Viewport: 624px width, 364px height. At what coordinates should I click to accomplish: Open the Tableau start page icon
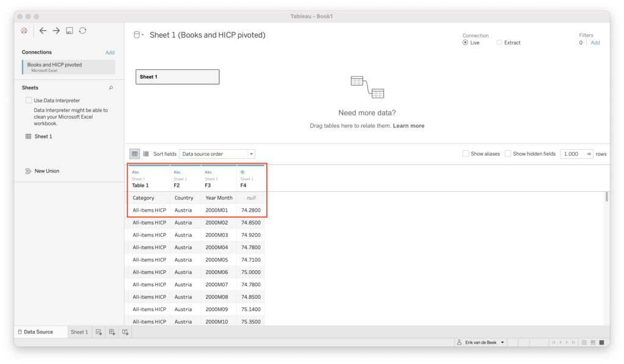tap(24, 30)
